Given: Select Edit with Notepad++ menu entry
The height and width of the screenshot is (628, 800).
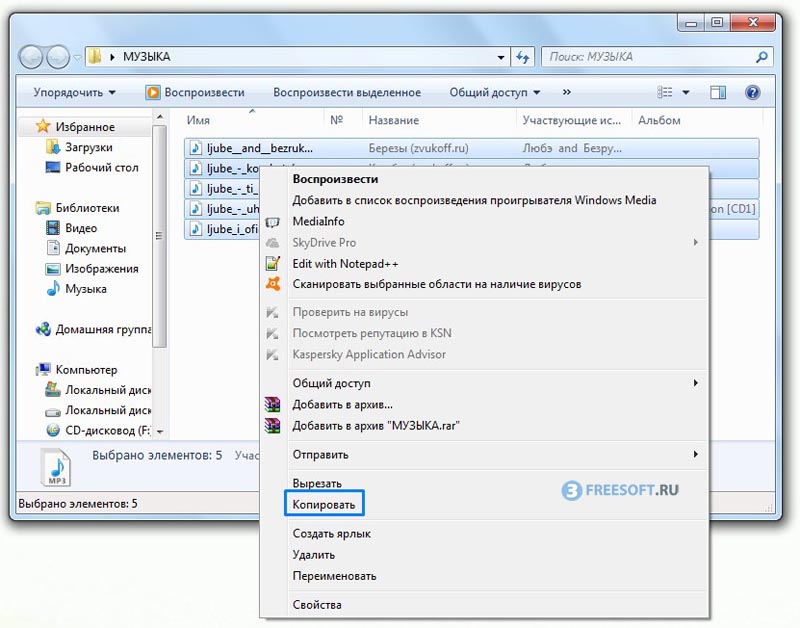Looking at the screenshot, I should 345,264.
